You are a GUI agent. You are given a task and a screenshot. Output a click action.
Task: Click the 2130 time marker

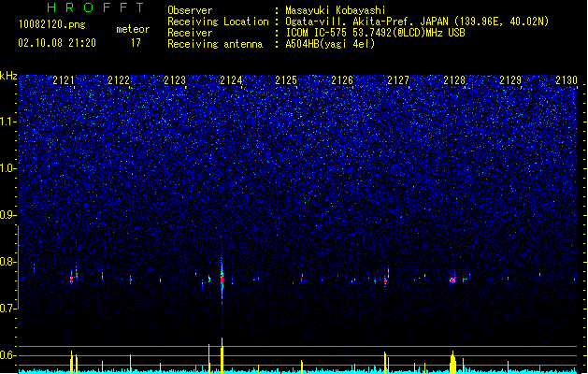click(x=566, y=80)
